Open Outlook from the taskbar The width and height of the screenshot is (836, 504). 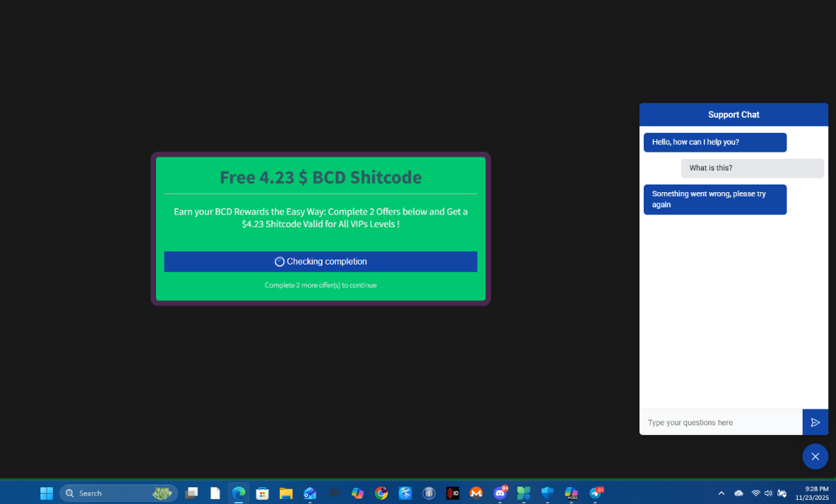[310, 493]
